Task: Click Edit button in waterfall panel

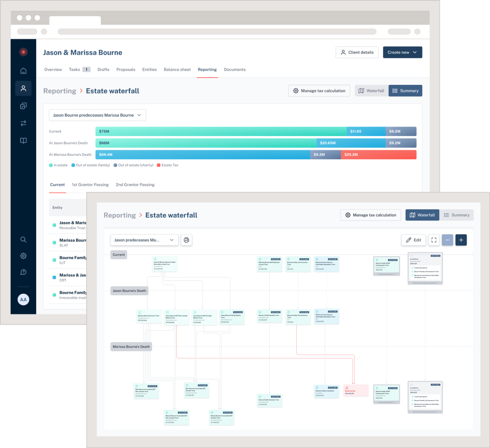Action: [413, 240]
